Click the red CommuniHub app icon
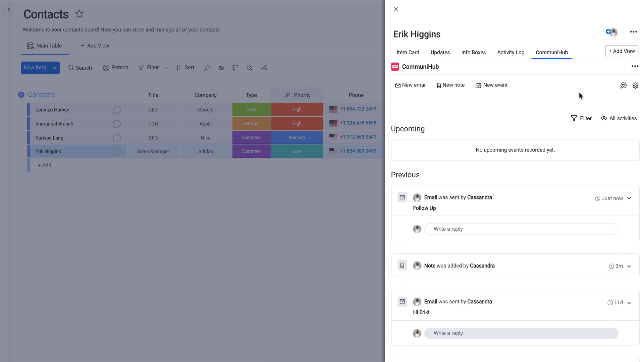This screenshot has height=362, width=644. coord(395,67)
